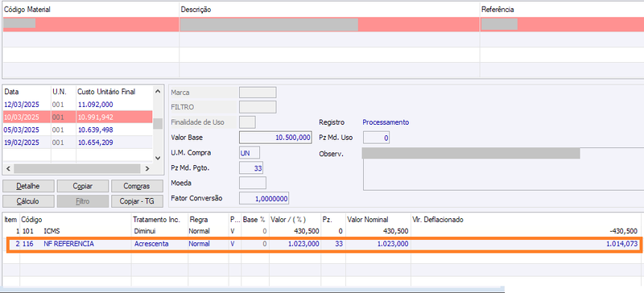Click the Processamento registro link

pyautogui.click(x=386, y=122)
